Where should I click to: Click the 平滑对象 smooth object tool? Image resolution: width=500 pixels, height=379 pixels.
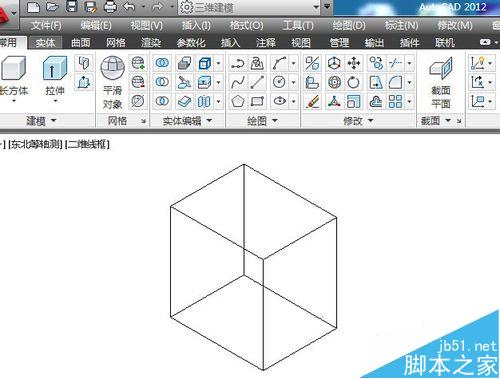coord(112,83)
